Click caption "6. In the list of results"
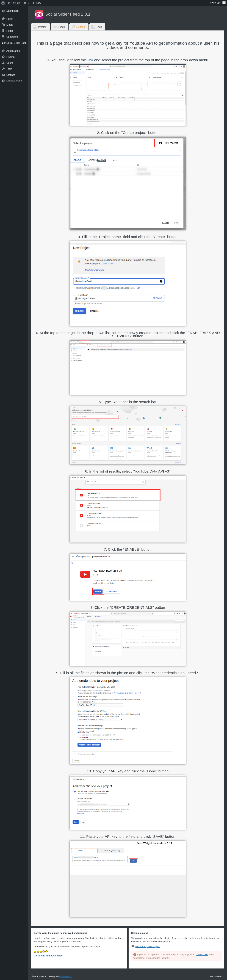 pyautogui.click(x=128, y=471)
